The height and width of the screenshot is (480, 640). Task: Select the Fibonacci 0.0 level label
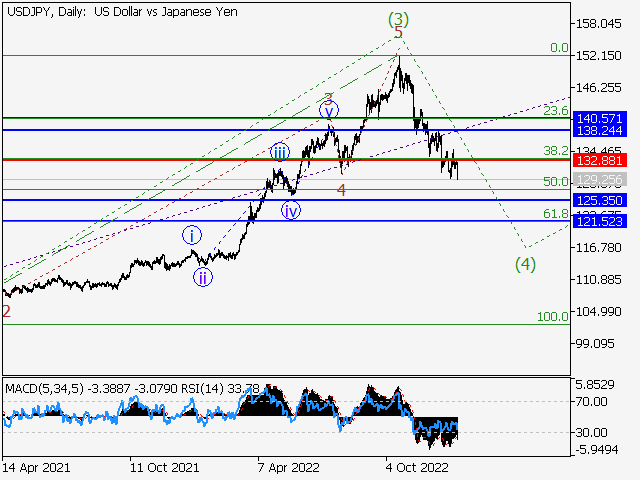point(559,48)
